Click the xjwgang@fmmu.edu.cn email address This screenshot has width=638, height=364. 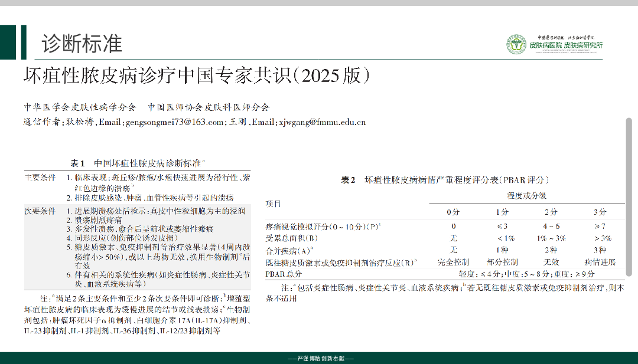(x=322, y=123)
